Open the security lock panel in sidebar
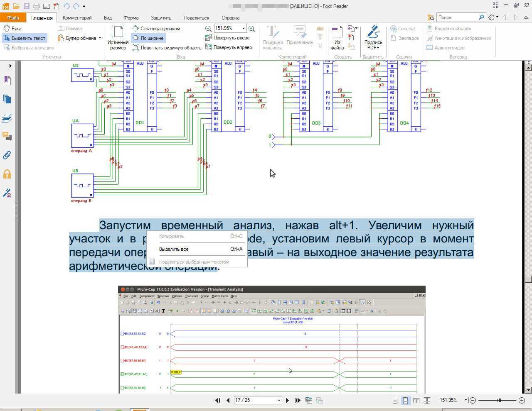532x411 pixels. tap(7, 174)
